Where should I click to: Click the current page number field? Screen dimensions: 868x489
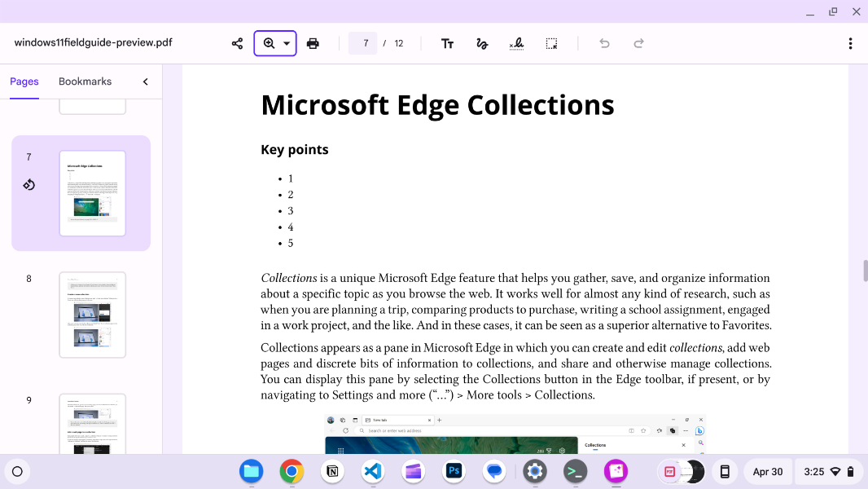[x=363, y=43]
